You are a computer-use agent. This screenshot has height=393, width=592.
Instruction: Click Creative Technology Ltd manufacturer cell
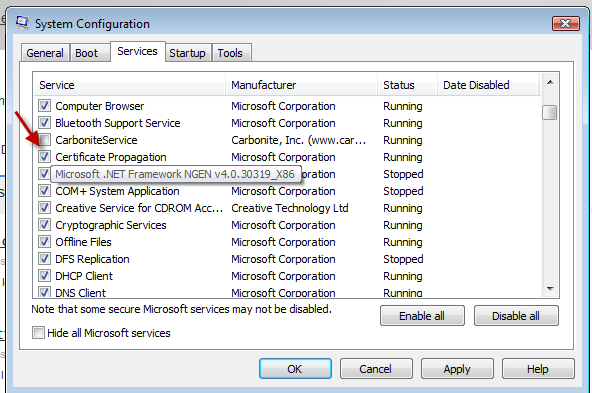click(290, 208)
